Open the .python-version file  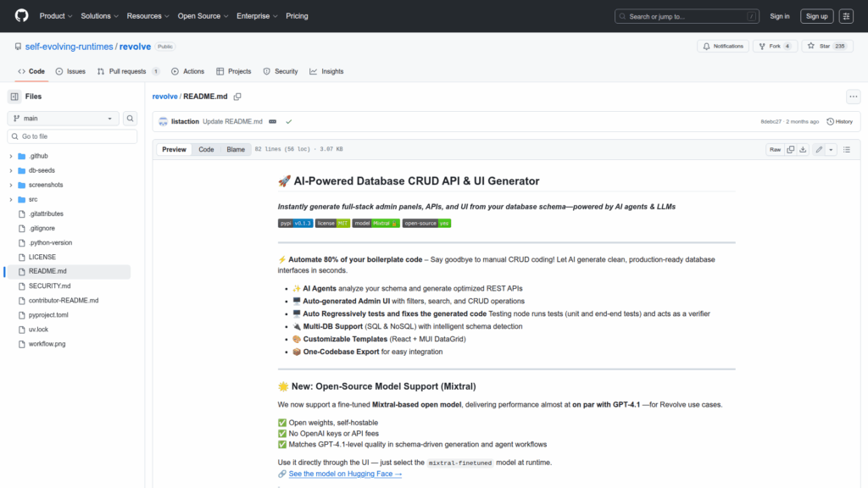coord(50,242)
